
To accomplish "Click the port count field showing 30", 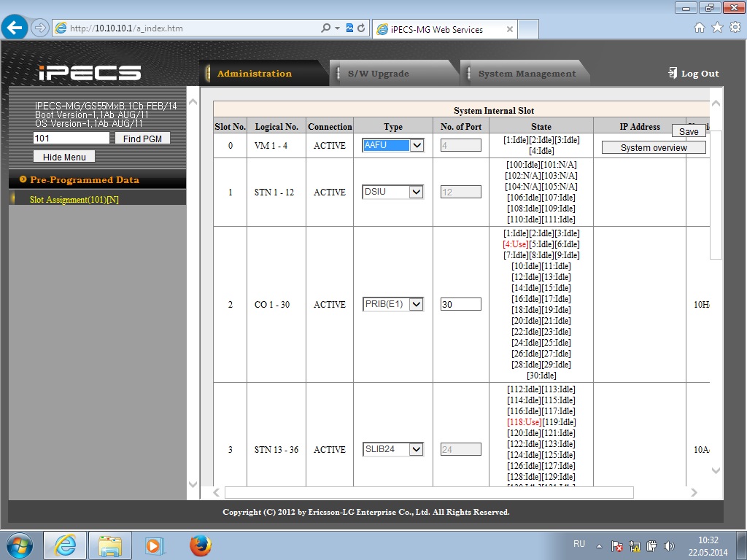I will click(460, 304).
